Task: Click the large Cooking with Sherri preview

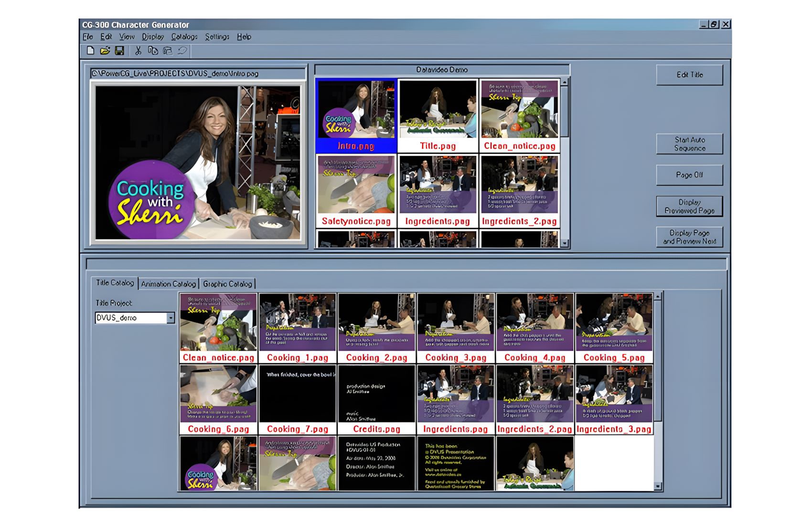Action: [x=198, y=163]
